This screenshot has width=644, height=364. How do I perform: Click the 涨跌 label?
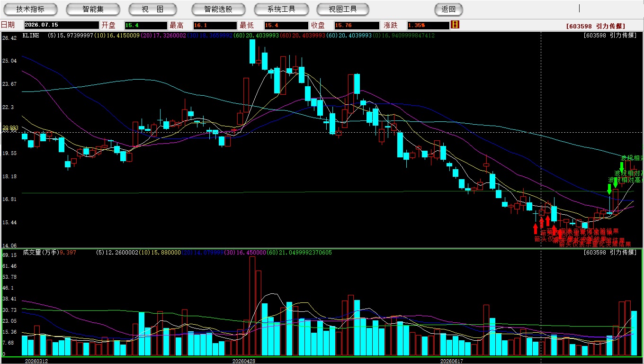391,25
